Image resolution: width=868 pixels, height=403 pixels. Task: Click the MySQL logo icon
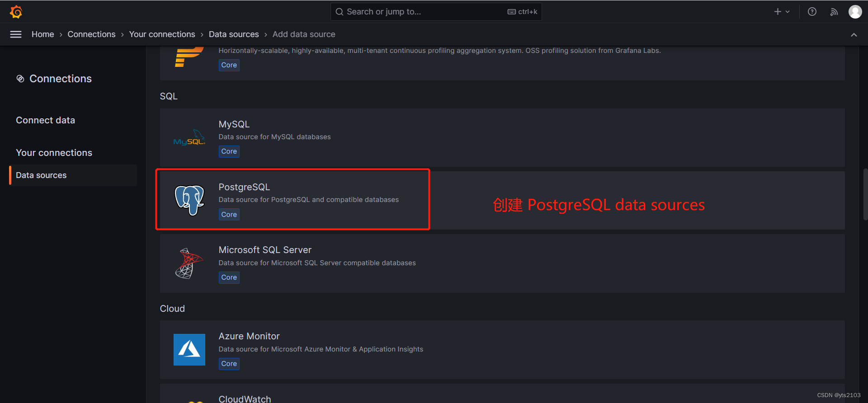pos(189,137)
